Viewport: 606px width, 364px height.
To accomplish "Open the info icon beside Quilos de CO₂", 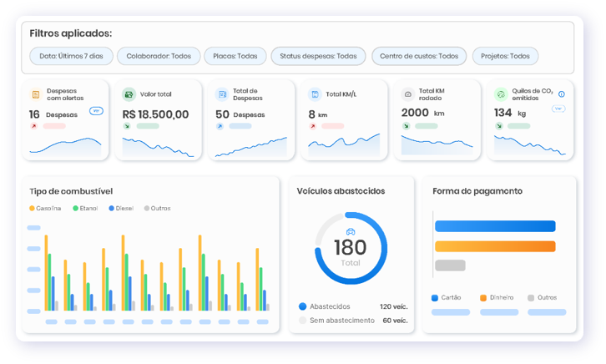I will (561, 94).
